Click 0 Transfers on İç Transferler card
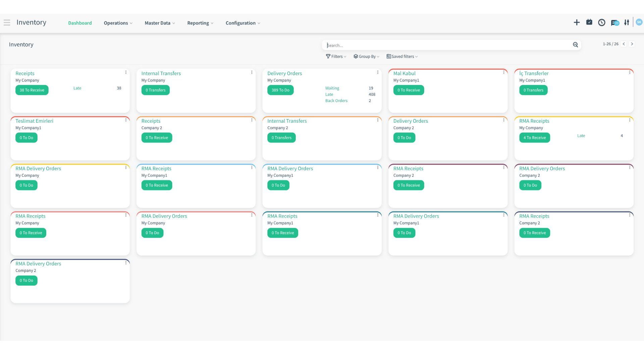 pyautogui.click(x=533, y=90)
